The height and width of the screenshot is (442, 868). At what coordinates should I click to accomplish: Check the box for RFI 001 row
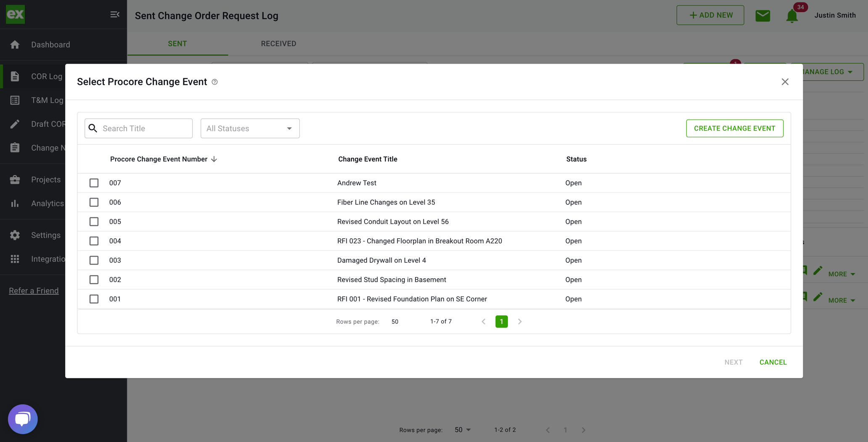[94, 299]
